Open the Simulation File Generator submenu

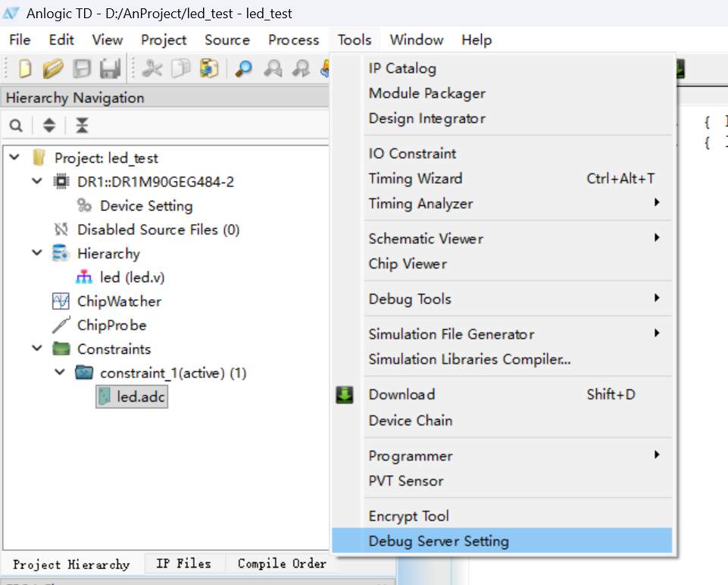point(502,334)
